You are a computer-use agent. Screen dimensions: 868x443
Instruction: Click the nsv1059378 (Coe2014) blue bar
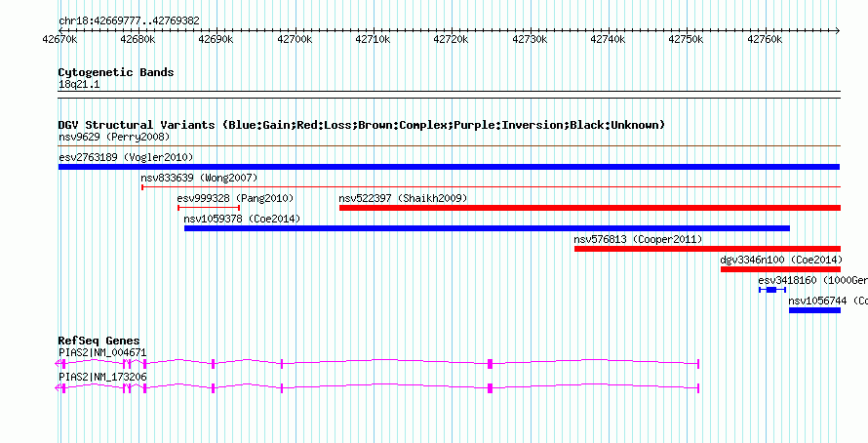487,228
